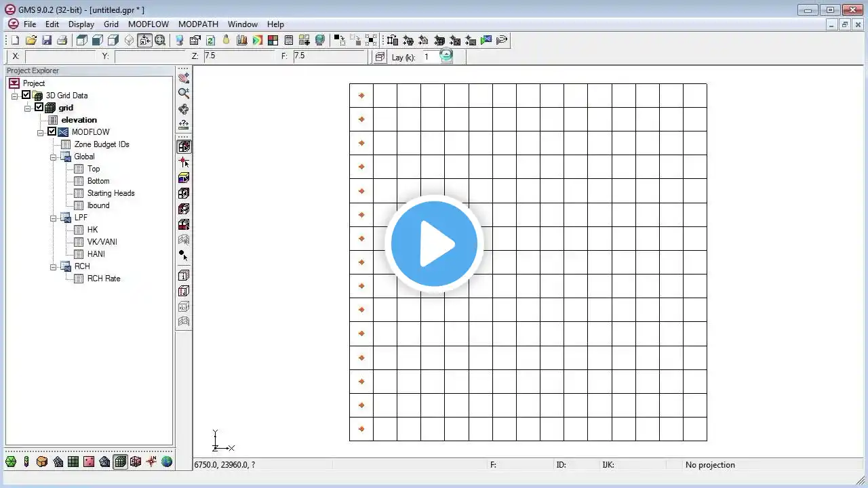The height and width of the screenshot is (488, 868).
Task: Save the project with the floppy disk icon
Action: coord(46,40)
